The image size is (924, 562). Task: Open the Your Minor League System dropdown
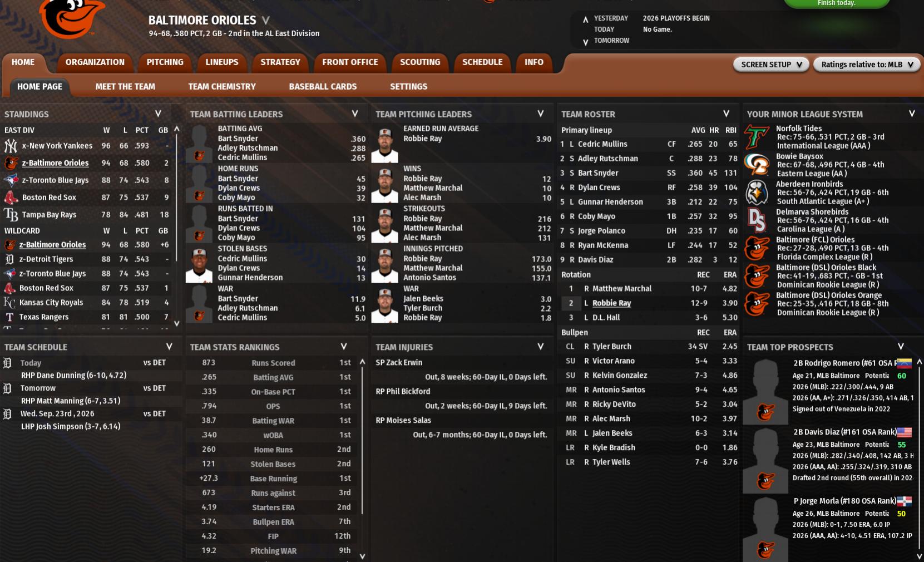(x=912, y=114)
